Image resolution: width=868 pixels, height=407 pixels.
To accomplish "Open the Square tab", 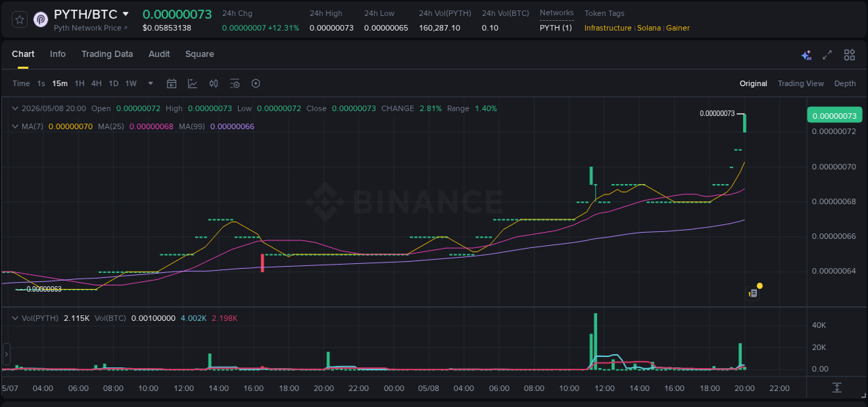I will [x=199, y=54].
